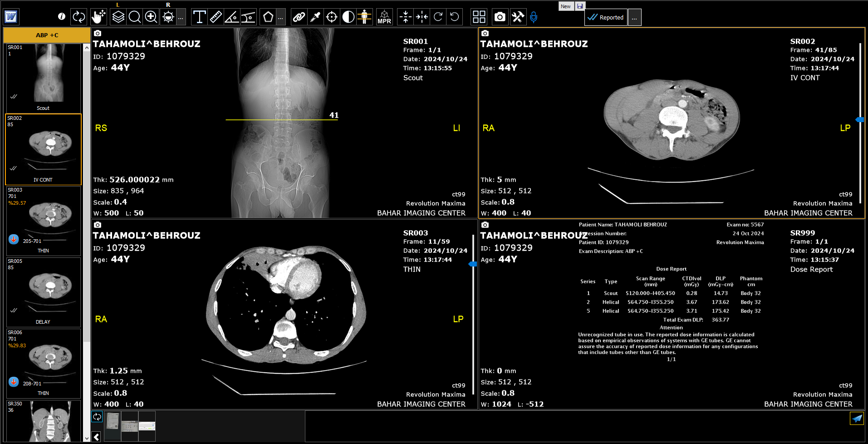The width and height of the screenshot is (868, 444).
Task: Click the toolbar camera snapshot icon
Action: coord(500,17)
